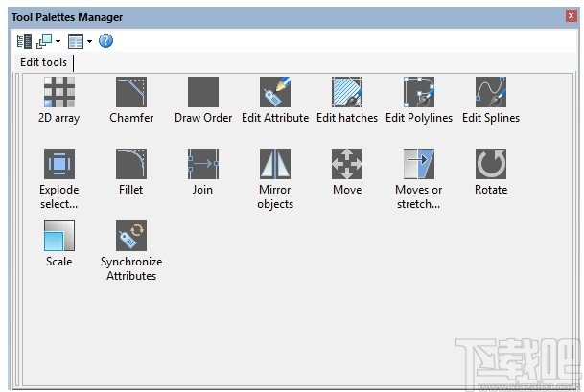
Task: Open the Edit Attribute tool icon
Action: coord(275,92)
